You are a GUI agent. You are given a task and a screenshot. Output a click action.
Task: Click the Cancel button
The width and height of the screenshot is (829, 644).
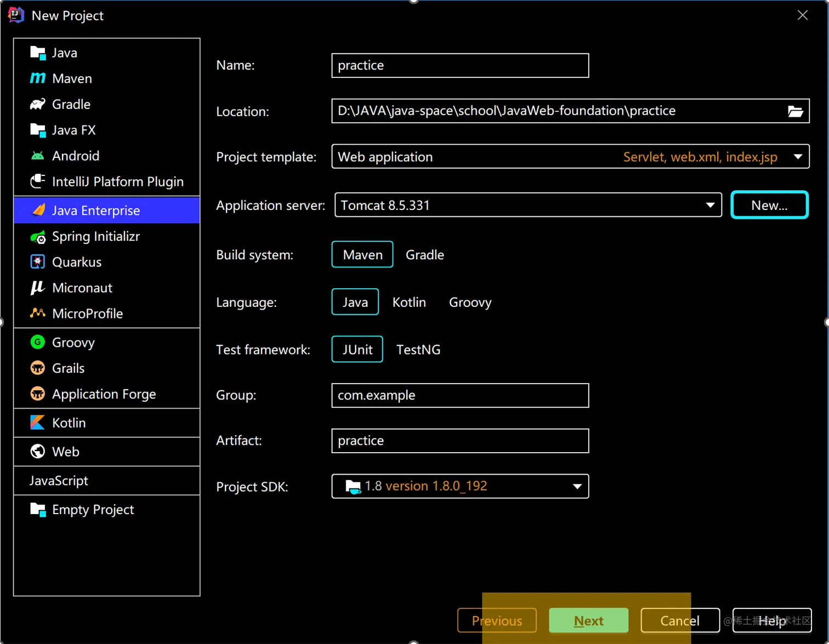tap(680, 620)
